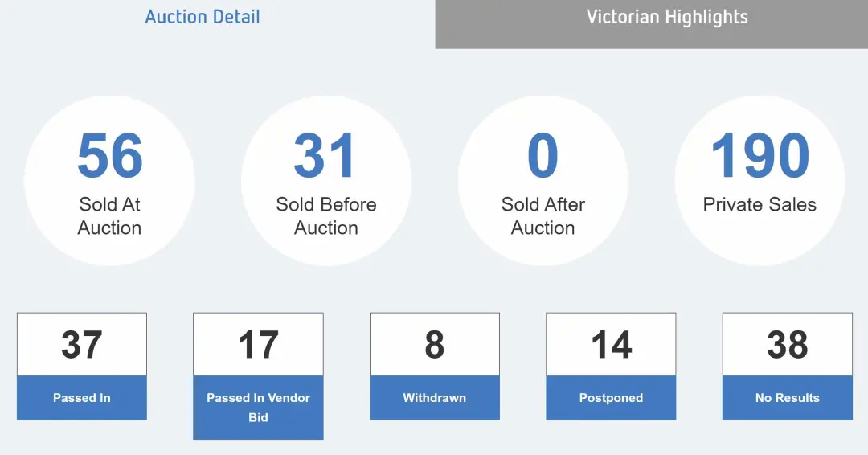Click the Sold At Auction label text
868x455 pixels.
pyautogui.click(x=109, y=216)
